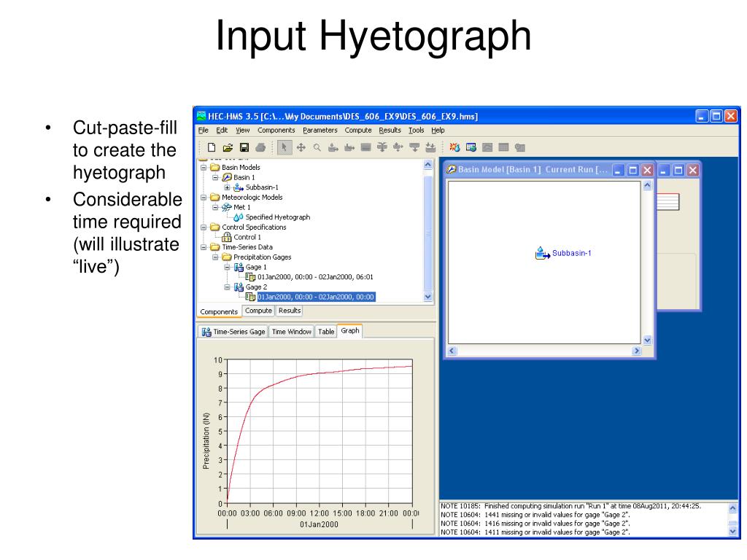Click the Basin 1 icon in the tree

(x=228, y=177)
